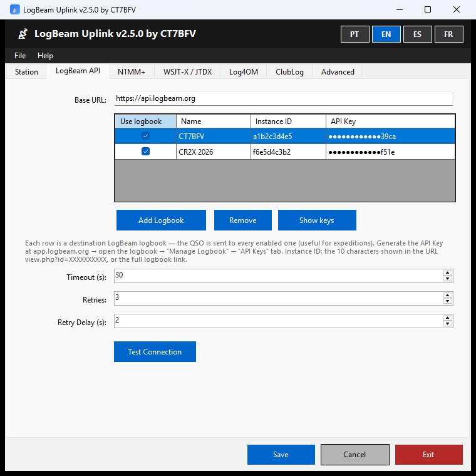Image resolution: width=476 pixels, height=476 pixels.
Task: Open the Advanced tab
Action: (338, 72)
